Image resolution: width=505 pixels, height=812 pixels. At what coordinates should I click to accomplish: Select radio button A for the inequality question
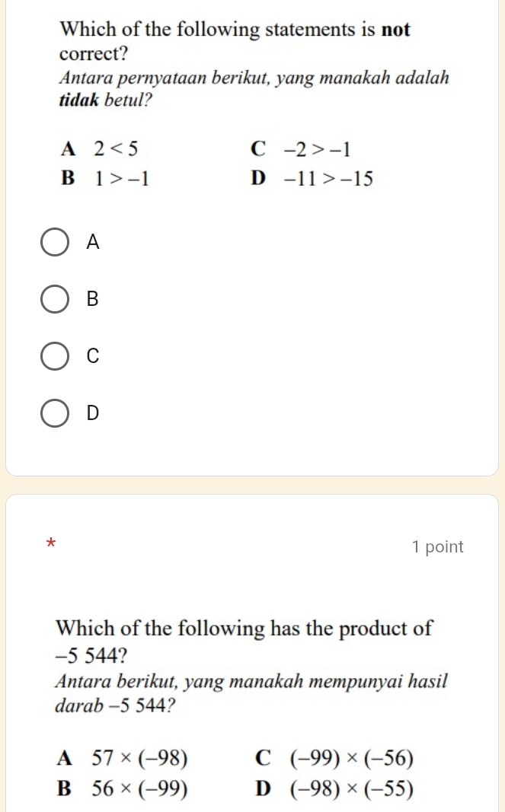coord(54,242)
